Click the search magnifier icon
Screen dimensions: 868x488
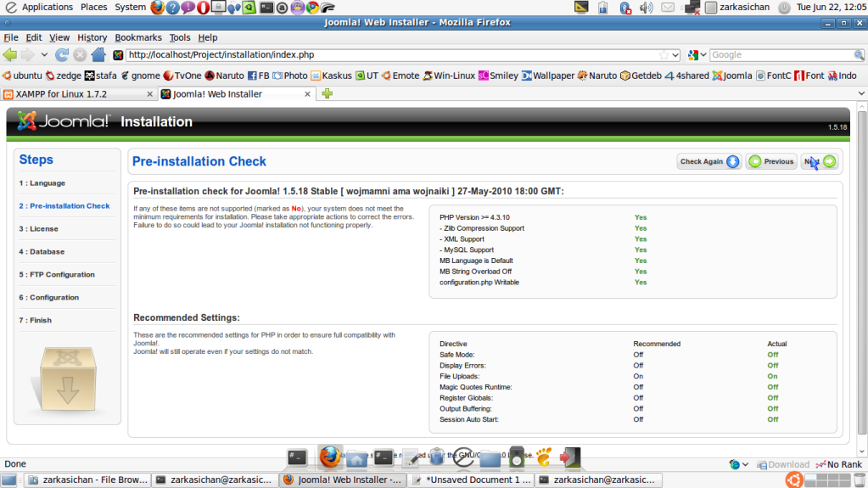click(x=859, y=55)
